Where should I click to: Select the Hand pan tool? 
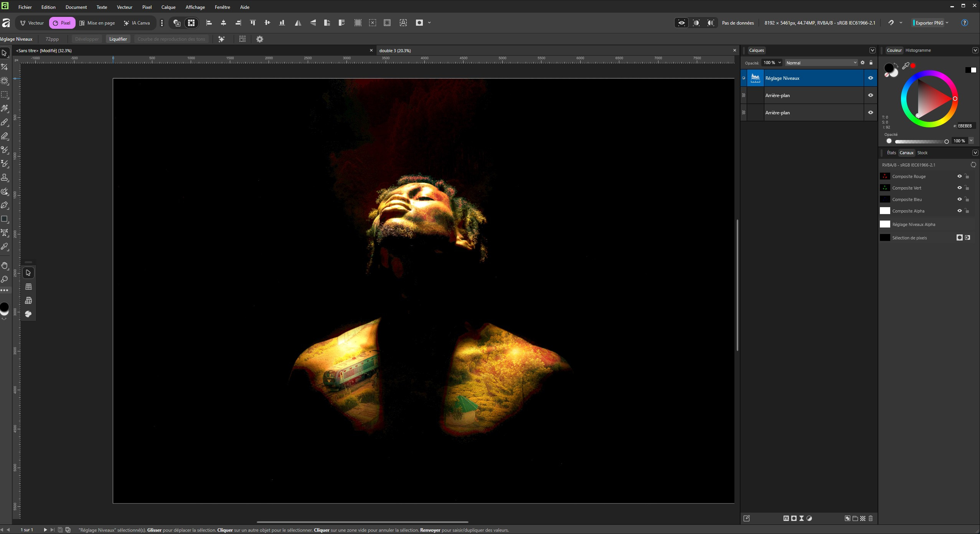(x=5, y=265)
